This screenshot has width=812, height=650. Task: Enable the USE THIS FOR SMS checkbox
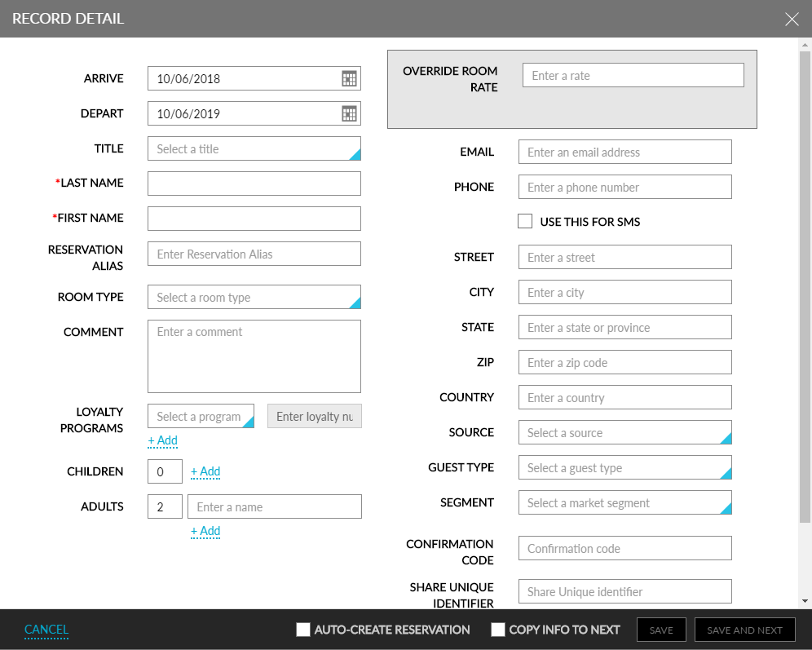525,221
